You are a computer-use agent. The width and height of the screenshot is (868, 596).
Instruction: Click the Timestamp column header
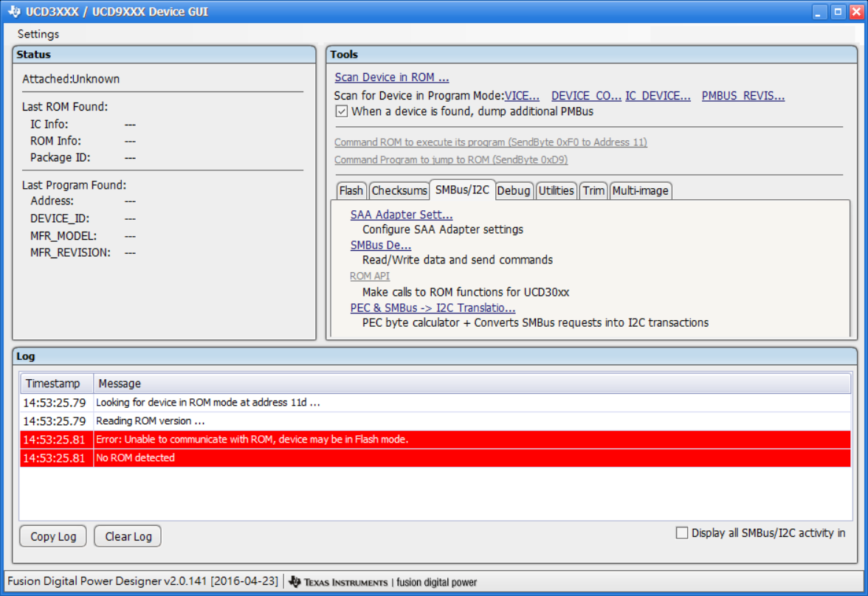point(57,384)
